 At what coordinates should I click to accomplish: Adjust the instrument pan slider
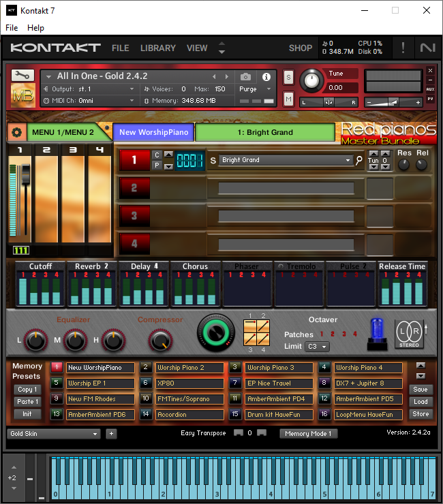click(329, 102)
